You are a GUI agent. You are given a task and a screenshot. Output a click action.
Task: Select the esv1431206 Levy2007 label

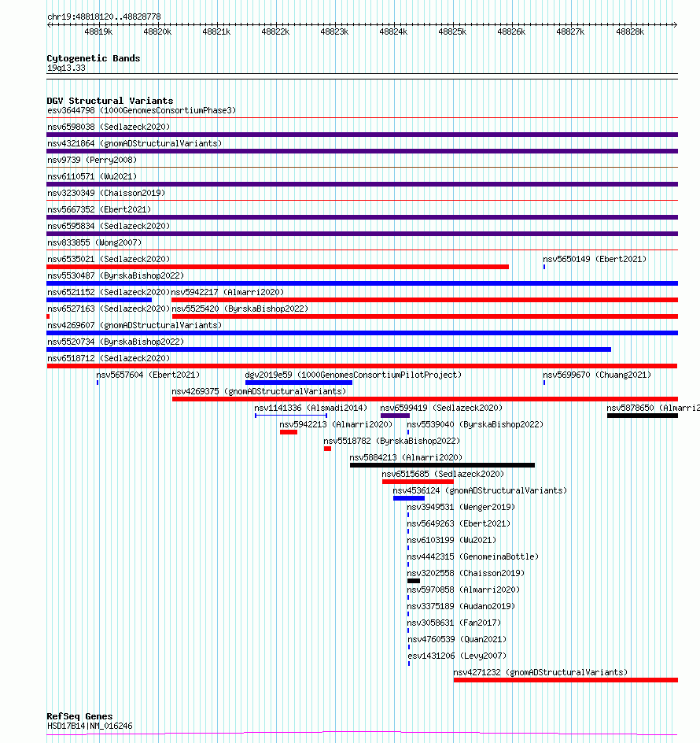[x=457, y=656]
